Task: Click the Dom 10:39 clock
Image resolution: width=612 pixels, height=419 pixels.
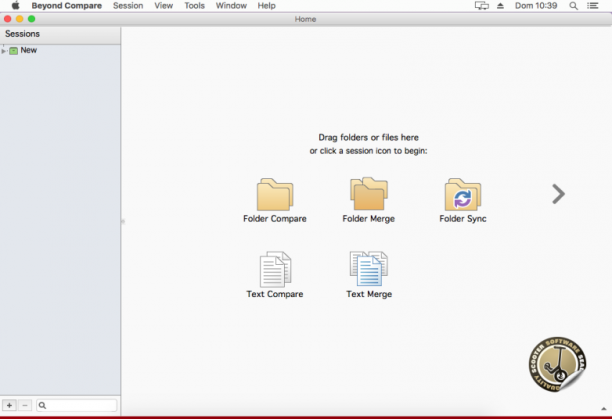Action: [x=536, y=6]
